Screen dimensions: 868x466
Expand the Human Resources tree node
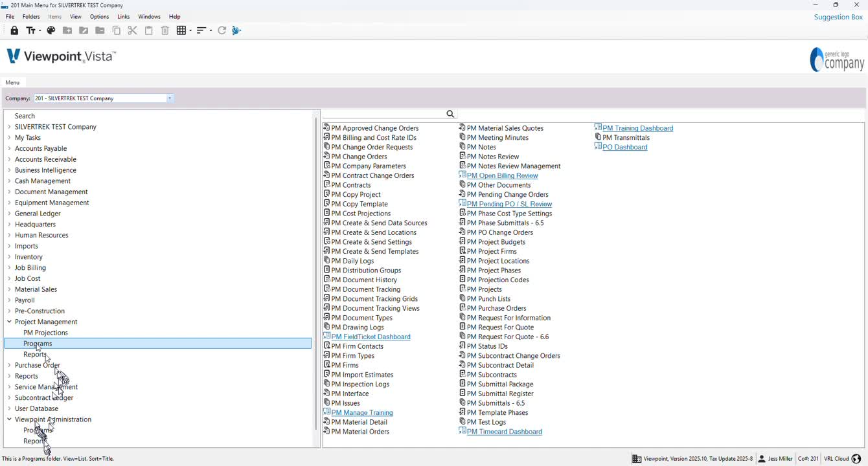[x=9, y=235]
